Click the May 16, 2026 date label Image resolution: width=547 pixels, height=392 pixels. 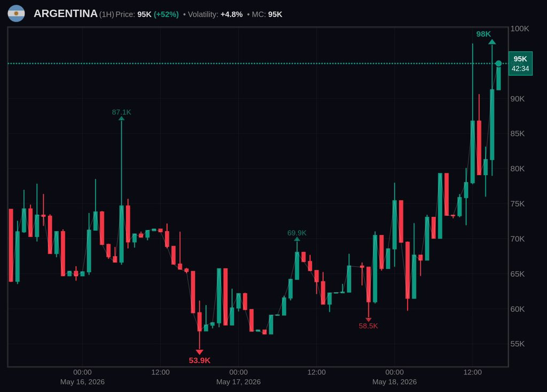tap(82, 382)
